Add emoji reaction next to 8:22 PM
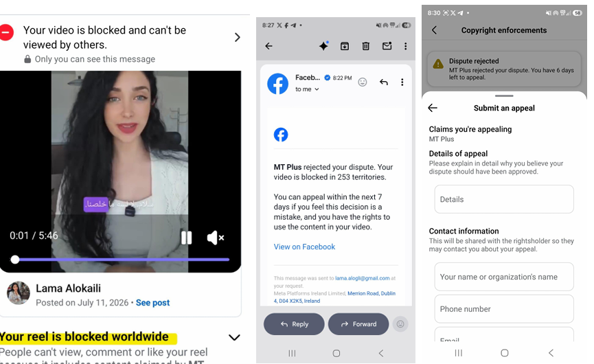Image resolution: width=594 pixels, height=364 pixels. (363, 82)
